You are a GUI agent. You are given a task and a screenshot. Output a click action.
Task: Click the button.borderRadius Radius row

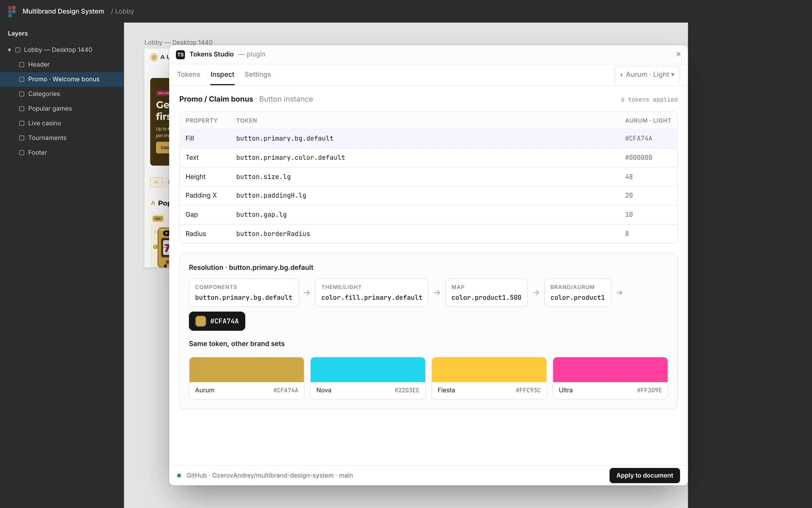(x=429, y=234)
